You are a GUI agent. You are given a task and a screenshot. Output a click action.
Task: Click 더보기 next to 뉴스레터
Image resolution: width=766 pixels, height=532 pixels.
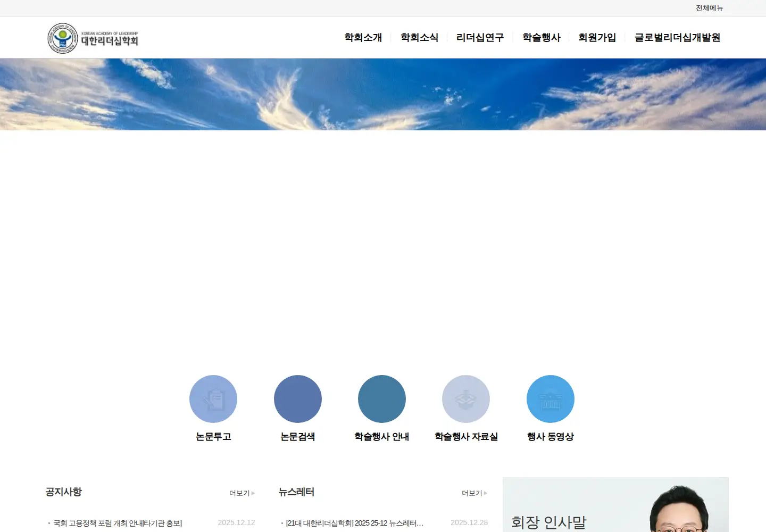coord(474,493)
